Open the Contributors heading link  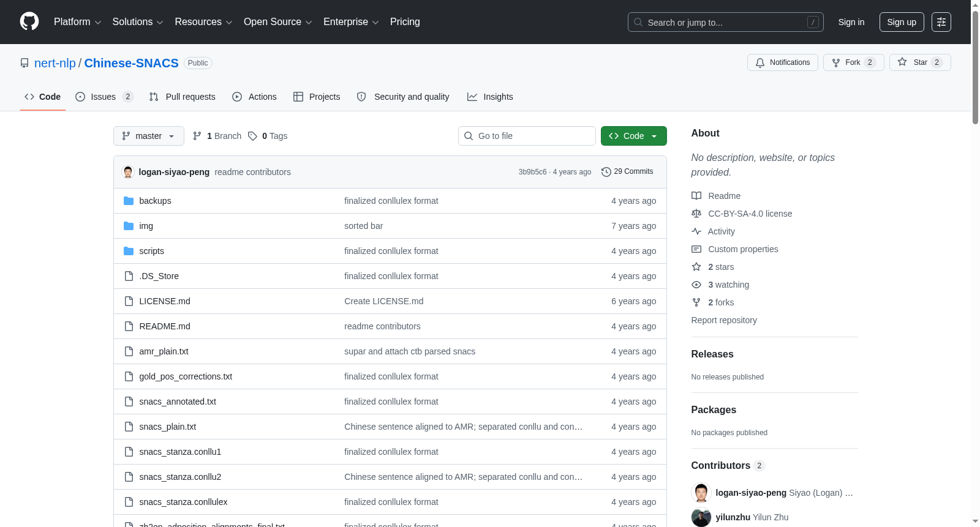728,466
